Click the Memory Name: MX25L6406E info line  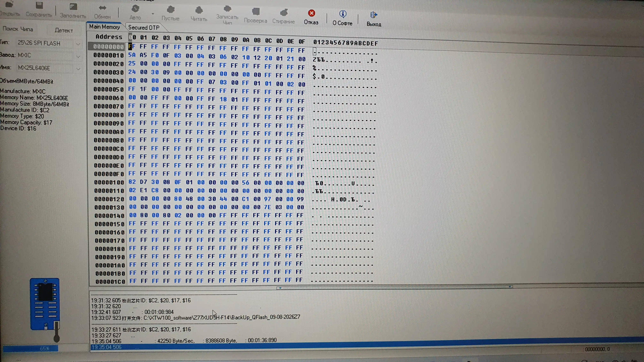pos(34,98)
